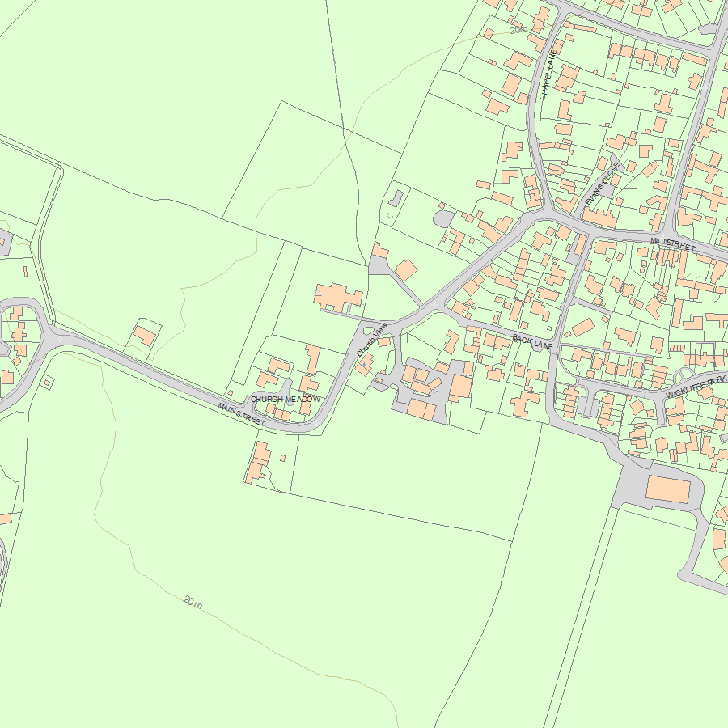Click the BACK LANE road label

(533, 343)
